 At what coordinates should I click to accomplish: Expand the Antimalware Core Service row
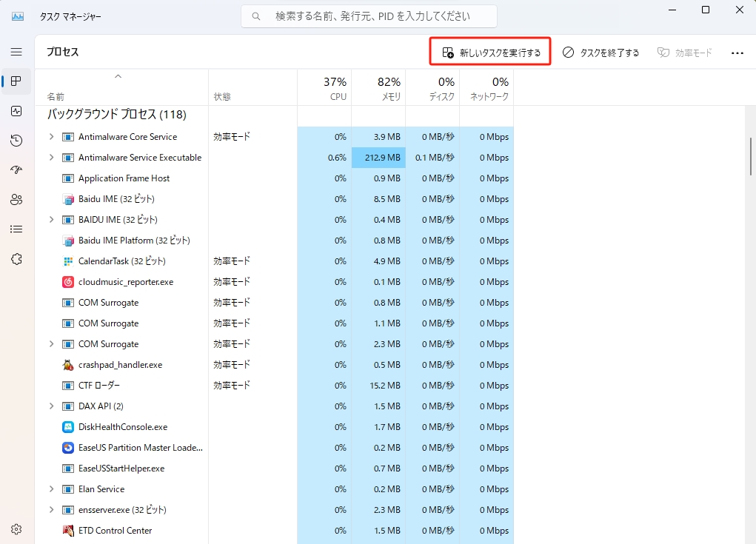click(x=51, y=137)
